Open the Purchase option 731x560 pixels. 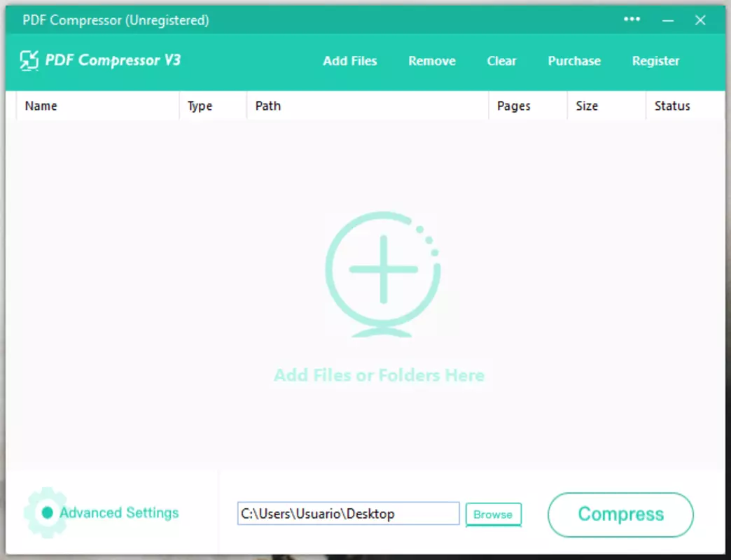coord(574,61)
